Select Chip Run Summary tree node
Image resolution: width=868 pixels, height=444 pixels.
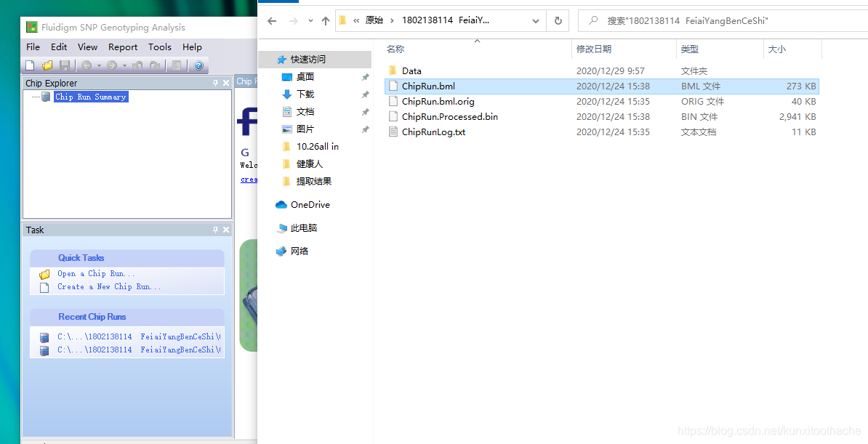tap(91, 97)
